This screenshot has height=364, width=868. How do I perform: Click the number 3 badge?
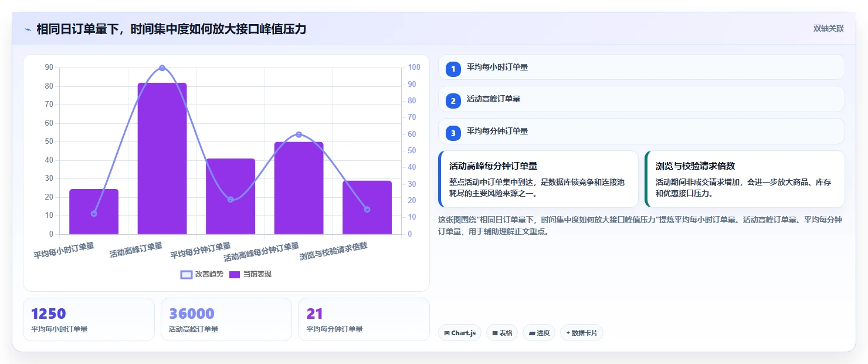(453, 133)
